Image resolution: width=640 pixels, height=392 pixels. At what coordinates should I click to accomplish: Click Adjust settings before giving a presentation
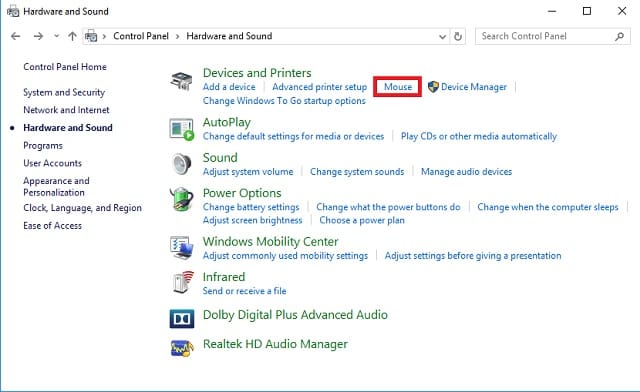click(x=473, y=256)
